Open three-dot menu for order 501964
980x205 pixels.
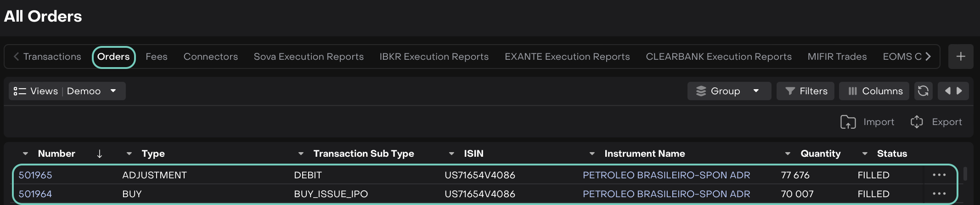[939, 194]
